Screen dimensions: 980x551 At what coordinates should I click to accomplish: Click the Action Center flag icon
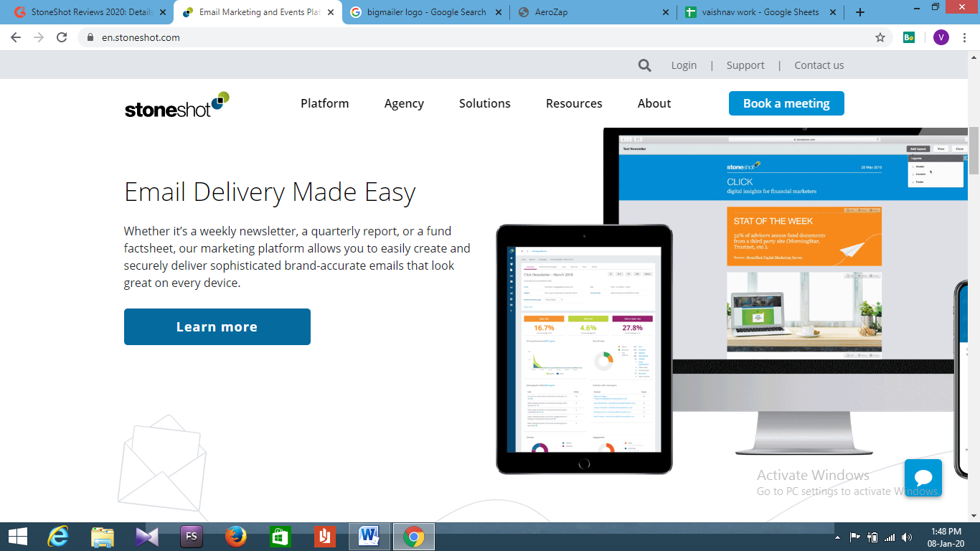click(855, 537)
